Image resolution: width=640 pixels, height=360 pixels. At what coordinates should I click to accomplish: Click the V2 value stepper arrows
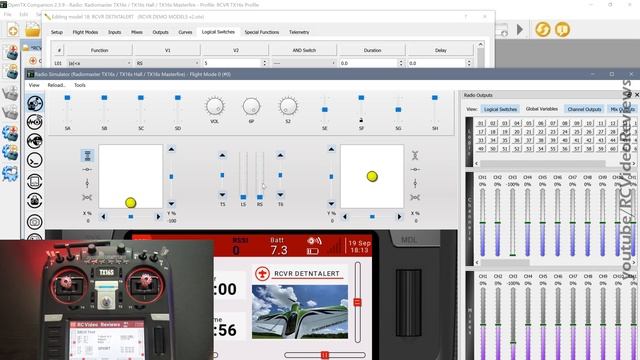coord(264,63)
